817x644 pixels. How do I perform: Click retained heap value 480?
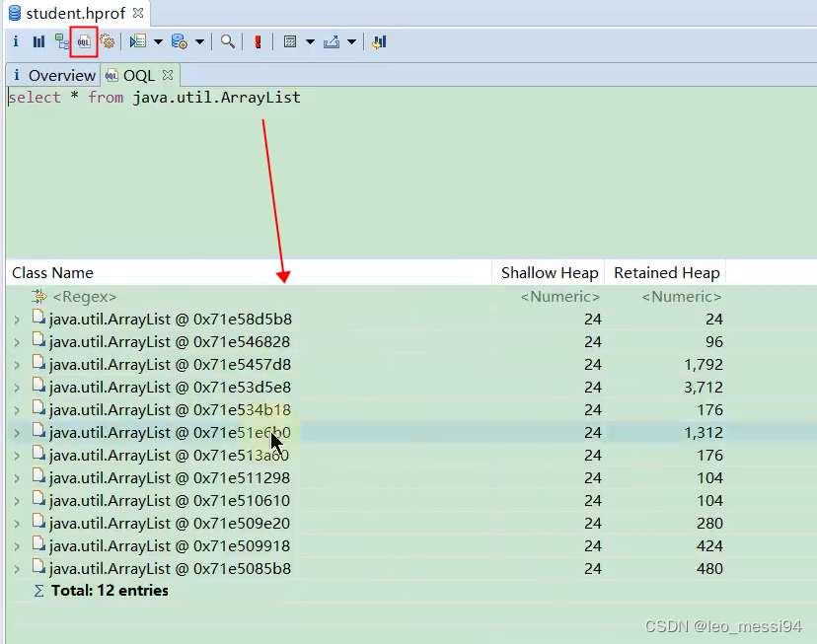[x=709, y=568]
